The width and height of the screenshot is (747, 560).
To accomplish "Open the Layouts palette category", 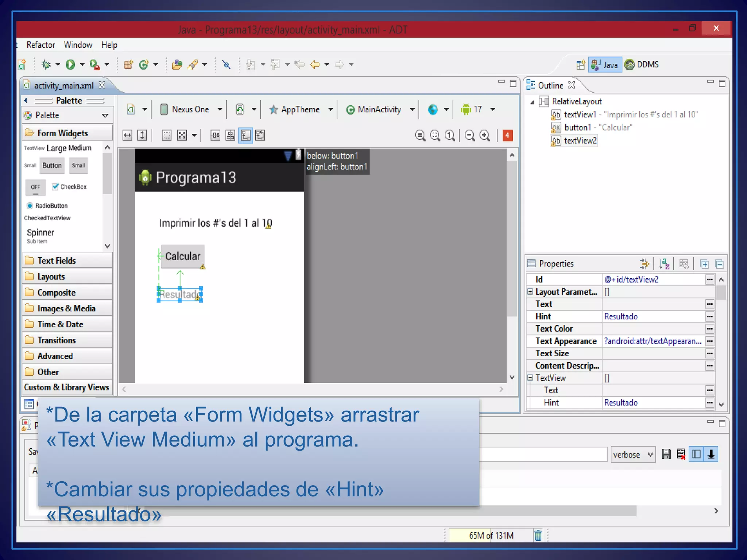I will click(67, 277).
